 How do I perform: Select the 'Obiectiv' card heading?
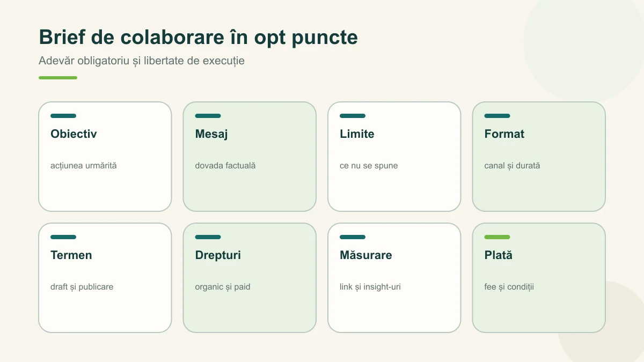click(x=74, y=134)
